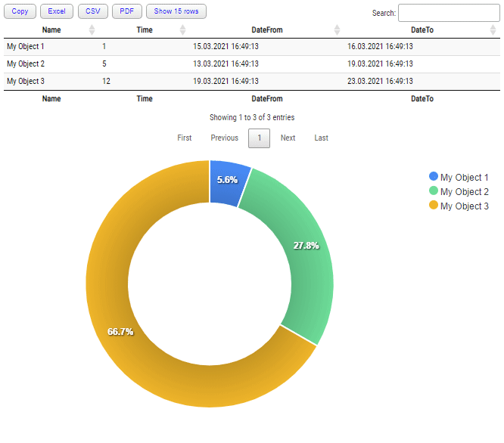Go to Previous page
Viewport: 504px width, 443px height.
(x=224, y=138)
